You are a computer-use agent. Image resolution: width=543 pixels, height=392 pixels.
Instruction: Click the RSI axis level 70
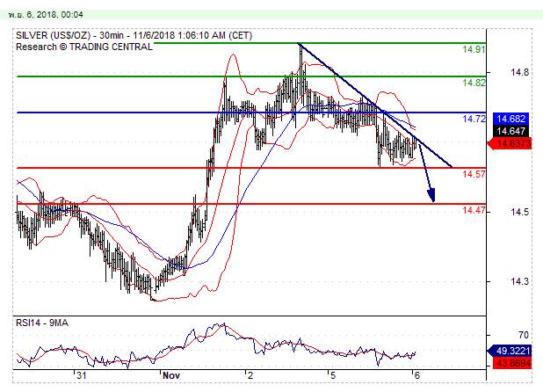point(524,335)
